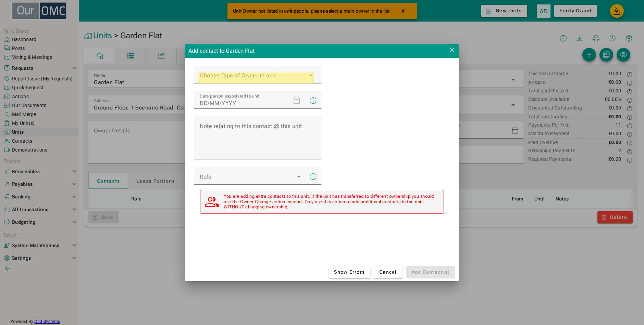Close the Add contact to Garden Flat dialog
This screenshot has height=325, width=644.
point(452,50)
